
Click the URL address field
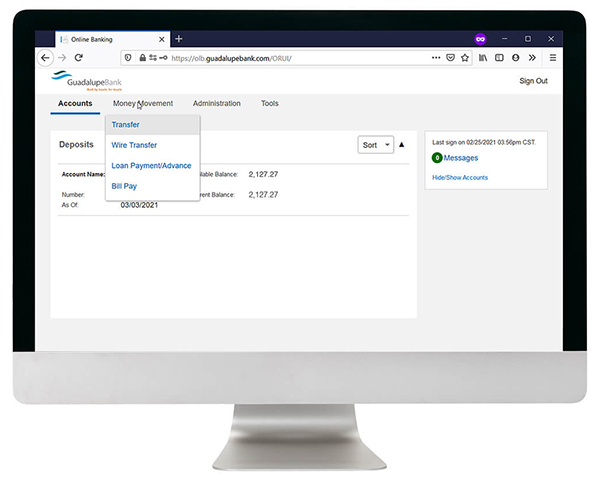click(x=298, y=58)
